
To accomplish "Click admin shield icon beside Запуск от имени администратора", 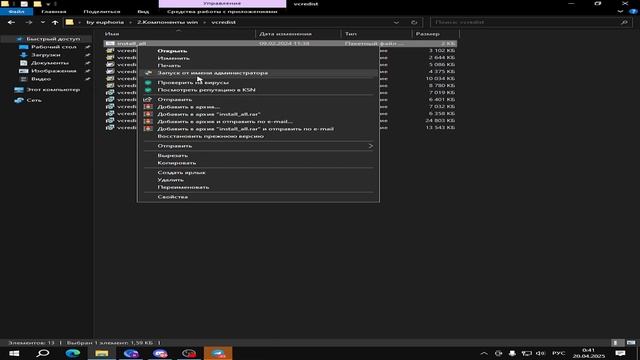I will point(149,73).
